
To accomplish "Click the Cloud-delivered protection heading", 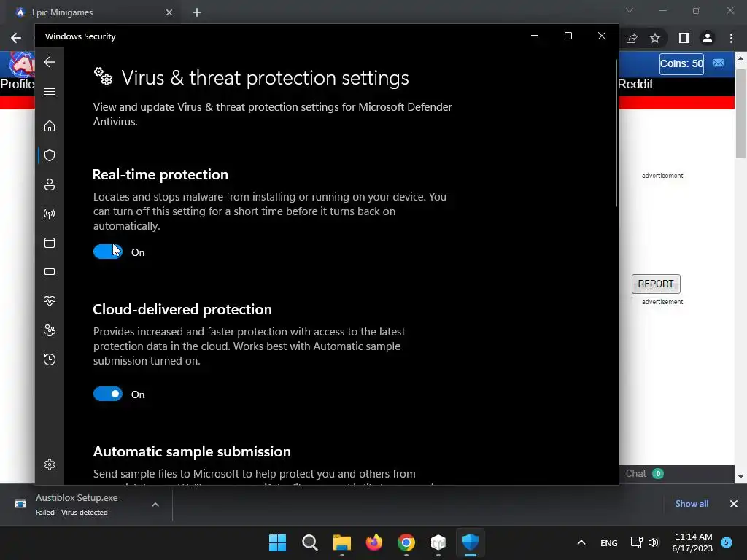I will pyautogui.click(x=182, y=309).
